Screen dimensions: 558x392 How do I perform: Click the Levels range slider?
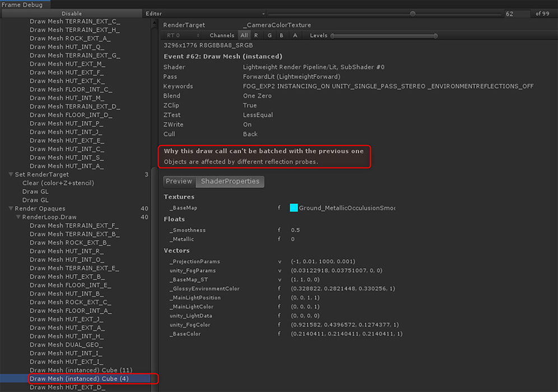pyautogui.click(x=384, y=36)
